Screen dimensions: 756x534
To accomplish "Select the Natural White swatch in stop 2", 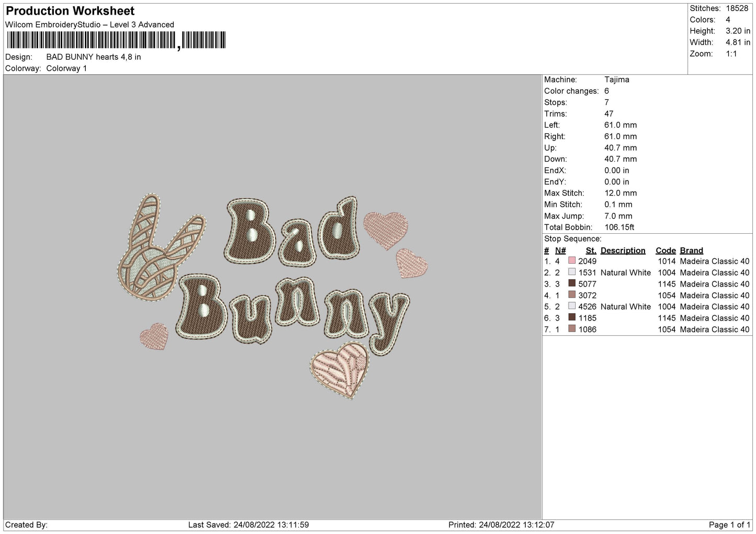I will pos(572,272).
